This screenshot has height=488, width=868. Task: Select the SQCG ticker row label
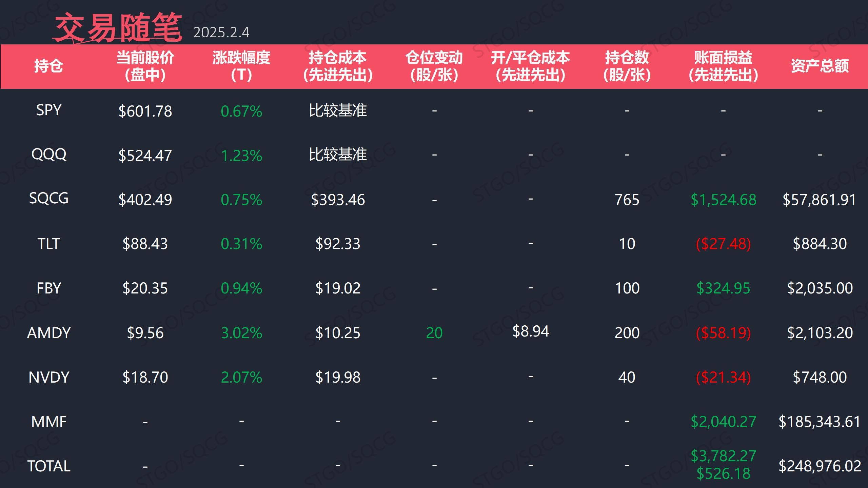coord(48,199)
